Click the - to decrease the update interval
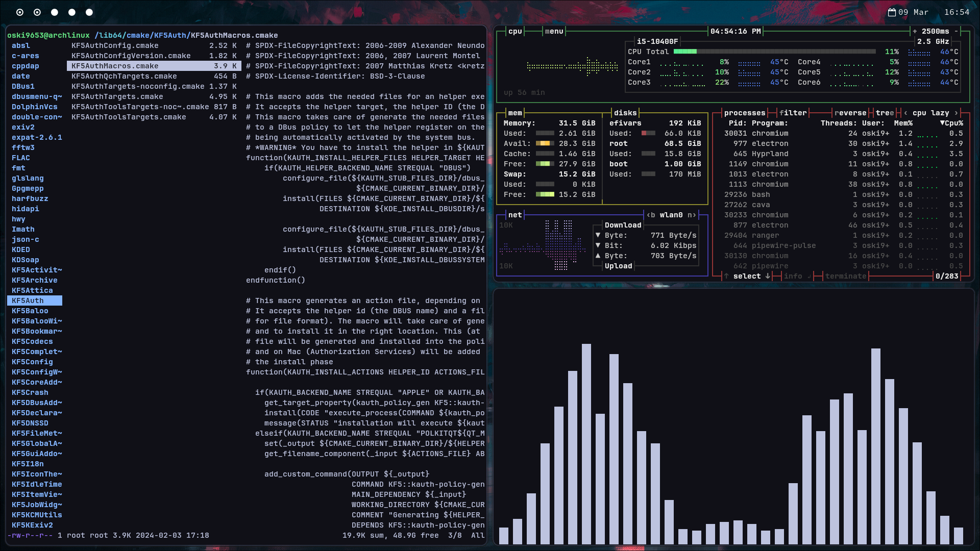Screen dimensions: 980x551 tap(957, 31)
